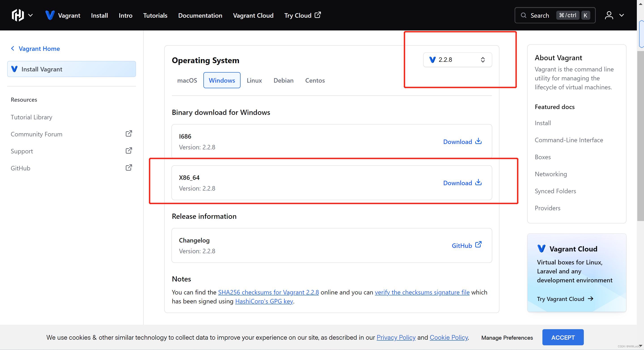Click Manage Preferences button
Screen dimensions: 644x350
point(507,337)
